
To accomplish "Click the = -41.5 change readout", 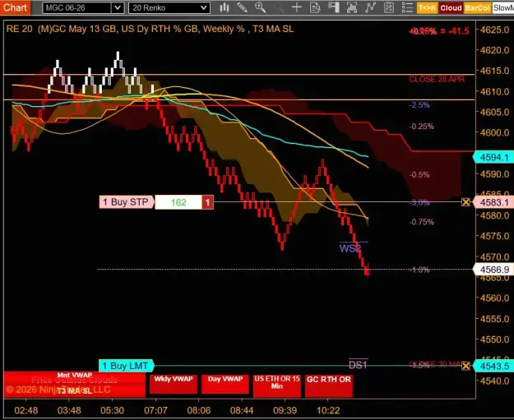I will click(x=455, y=31).
